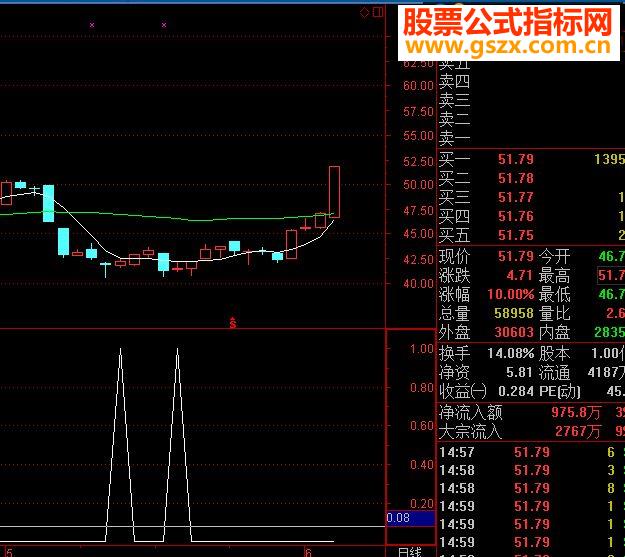The image size is (625, 557).
Task: Click the 40.00 price axis label
Action: 418,283
